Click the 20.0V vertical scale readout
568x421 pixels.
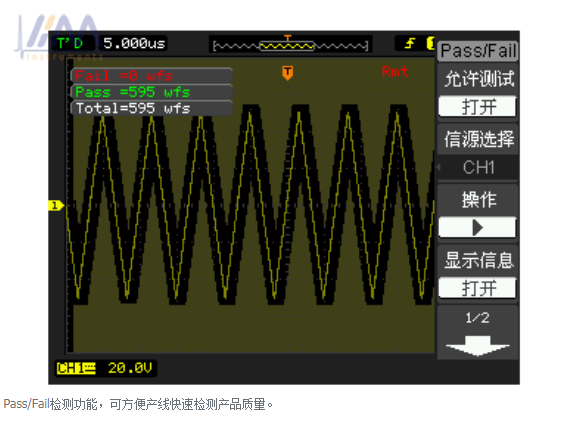[130, 368]
